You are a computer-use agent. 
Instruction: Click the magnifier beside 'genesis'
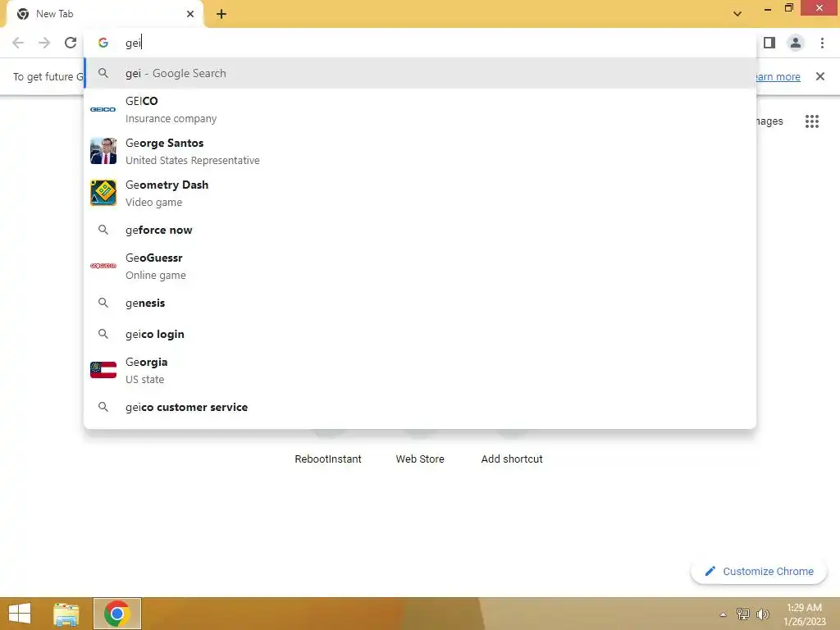click(x=103, y=303)
